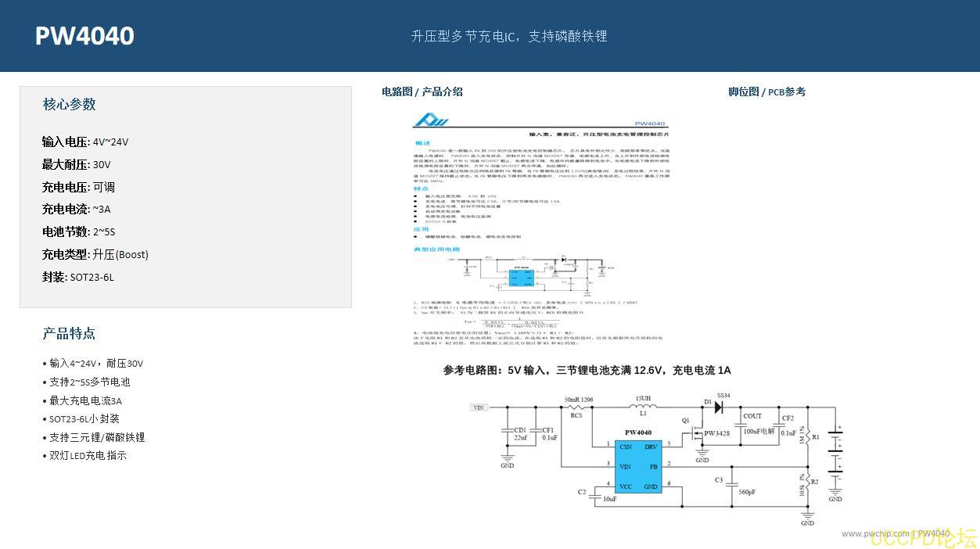Select the 电池节数: 2~5S row
Viewport: 980px width, 549px height.
79,231
